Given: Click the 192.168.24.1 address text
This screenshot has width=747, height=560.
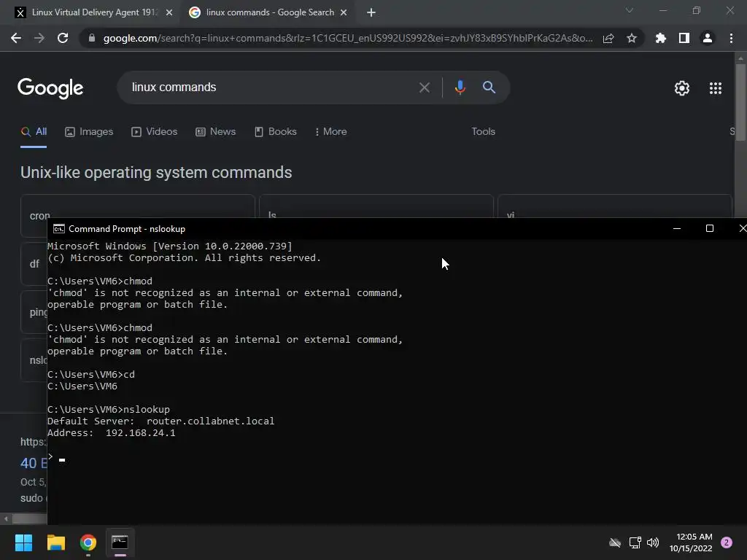Looking at the screenshot, I should [141, 433].
